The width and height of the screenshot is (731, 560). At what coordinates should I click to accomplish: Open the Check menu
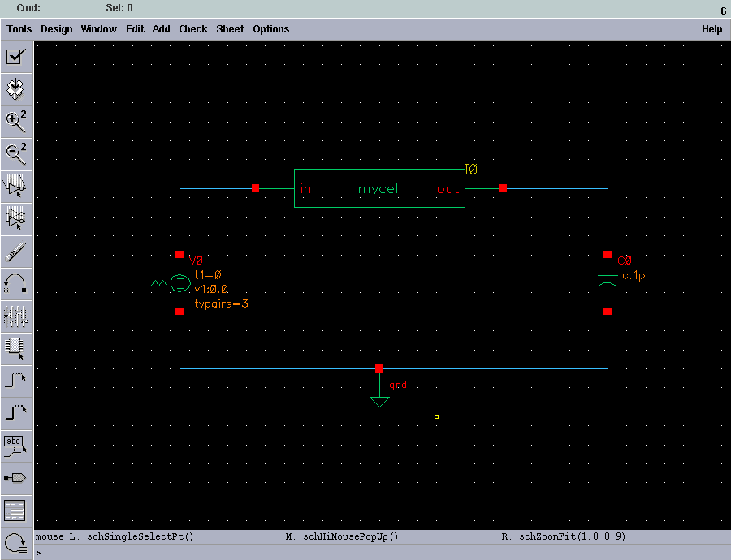click(193, 28)
